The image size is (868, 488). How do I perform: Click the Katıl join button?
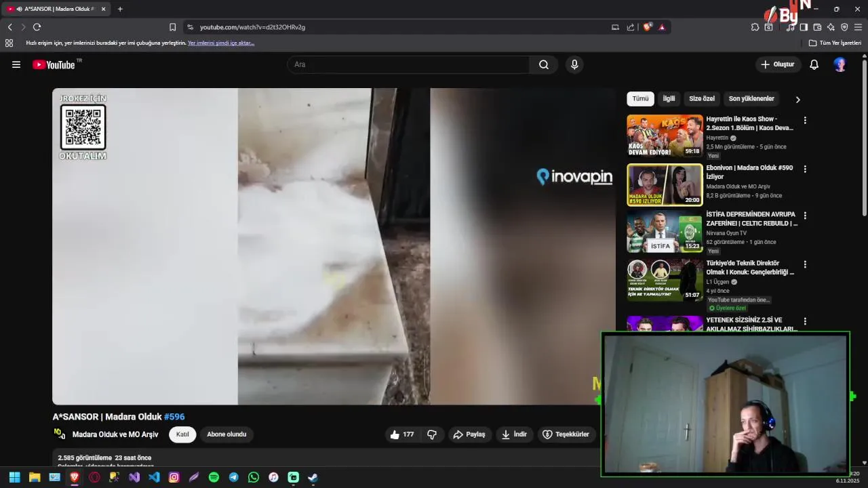(182, 434)
